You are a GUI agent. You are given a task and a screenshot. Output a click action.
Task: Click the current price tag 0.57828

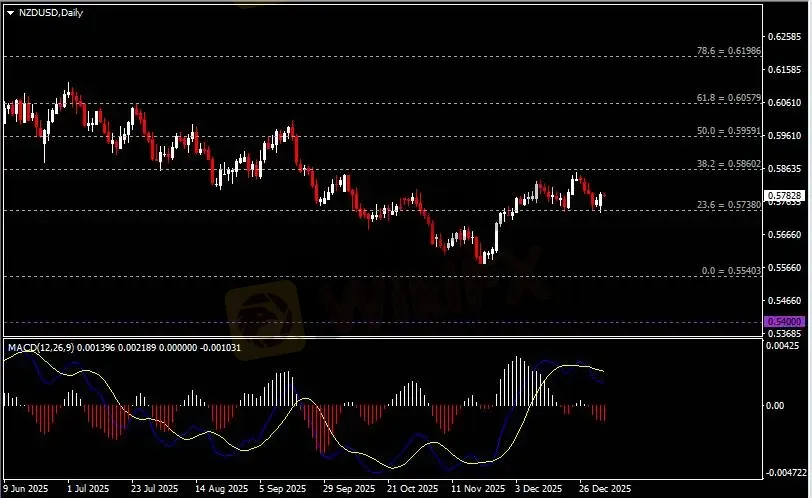tap(785, 196)
